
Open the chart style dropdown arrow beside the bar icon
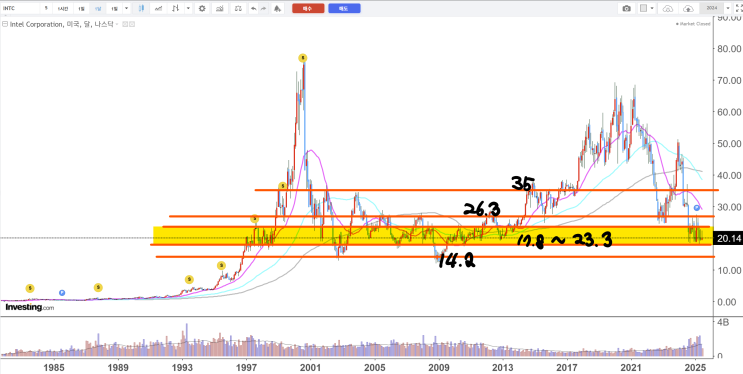(188, 9)
